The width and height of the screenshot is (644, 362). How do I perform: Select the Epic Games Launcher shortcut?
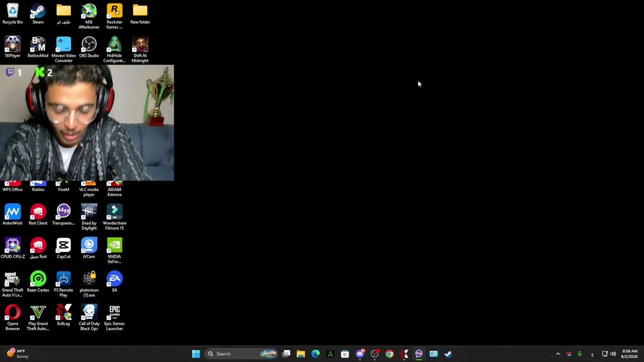click(114, 318)
